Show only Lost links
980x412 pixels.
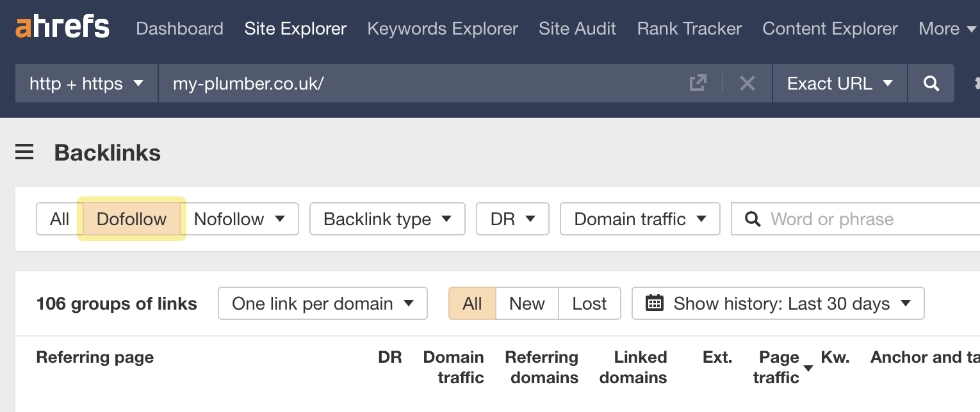[589, 303]
